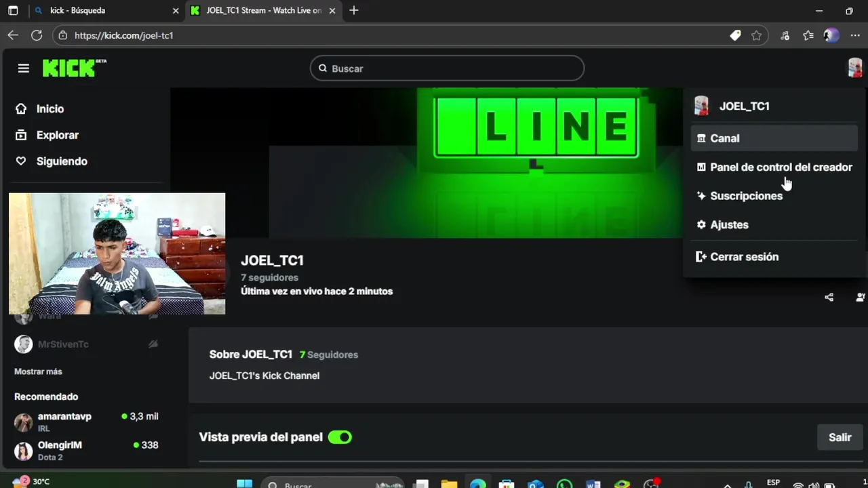Open the 30°C weather widget on taskbar

pos(31,481)
